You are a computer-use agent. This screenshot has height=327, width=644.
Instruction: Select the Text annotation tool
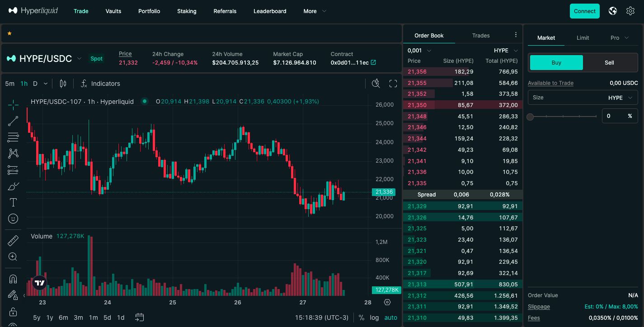click(x=13, y=202)
